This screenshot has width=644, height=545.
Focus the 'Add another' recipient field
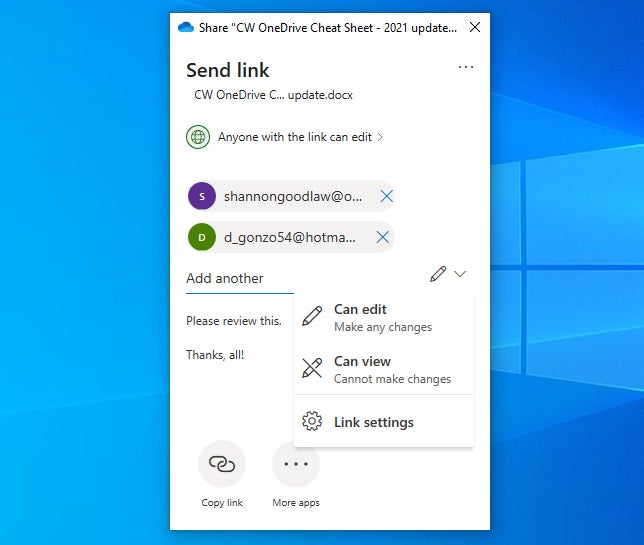(x=240, y=278)
